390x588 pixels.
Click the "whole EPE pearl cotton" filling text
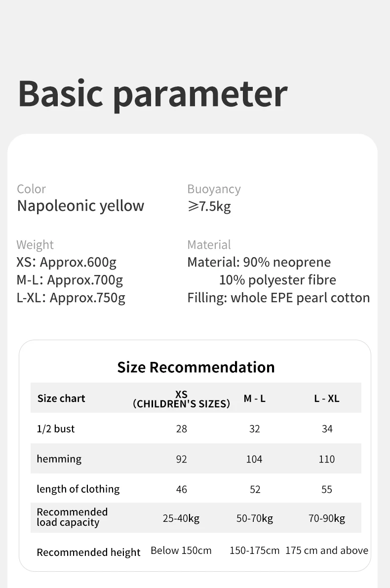(x=300, y=298)
